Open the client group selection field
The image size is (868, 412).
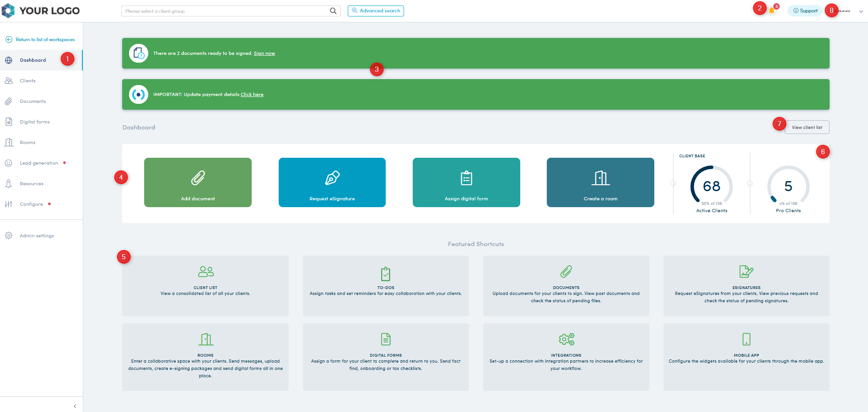(x=224, y=11)
